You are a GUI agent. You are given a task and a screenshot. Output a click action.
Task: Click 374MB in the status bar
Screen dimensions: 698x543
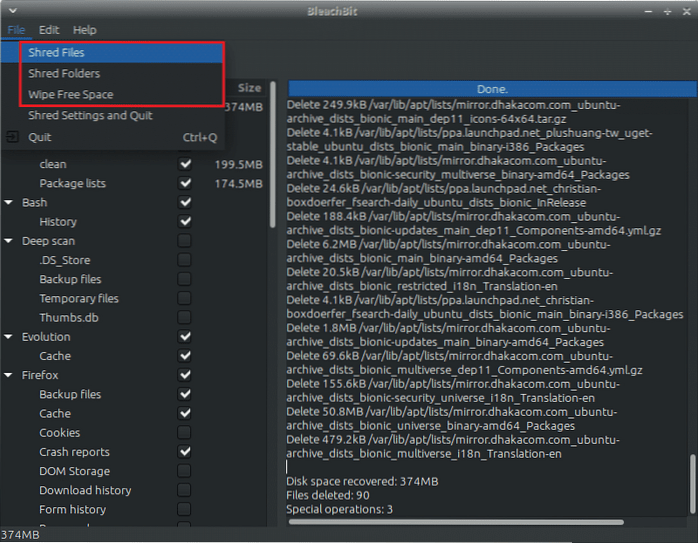tap(20, 535)
